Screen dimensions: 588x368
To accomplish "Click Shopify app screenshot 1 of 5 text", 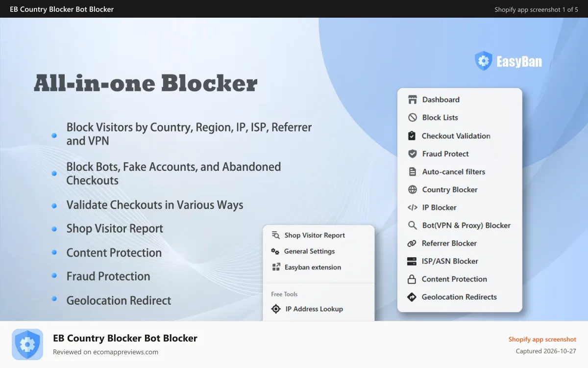I will point(536,9).
